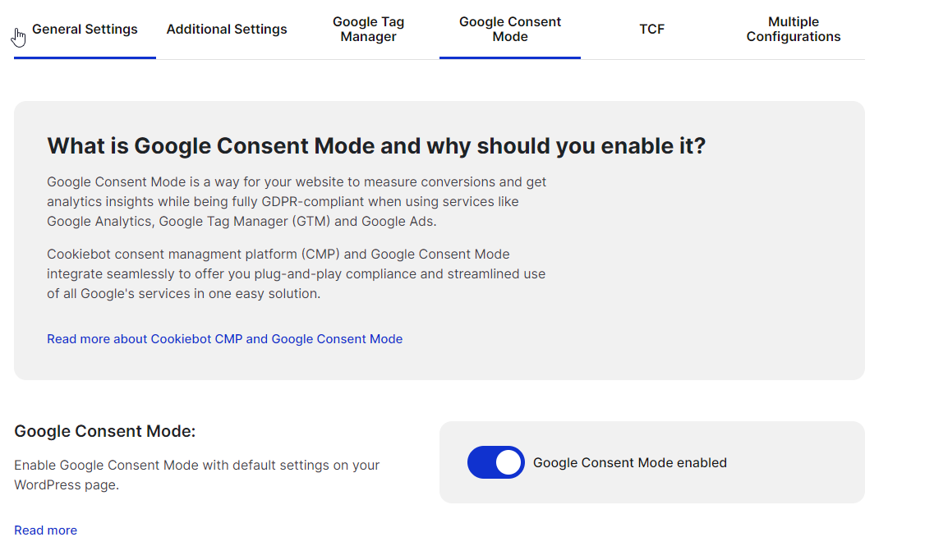Reselect the active Google Consent Mode tab

[509, 29]
